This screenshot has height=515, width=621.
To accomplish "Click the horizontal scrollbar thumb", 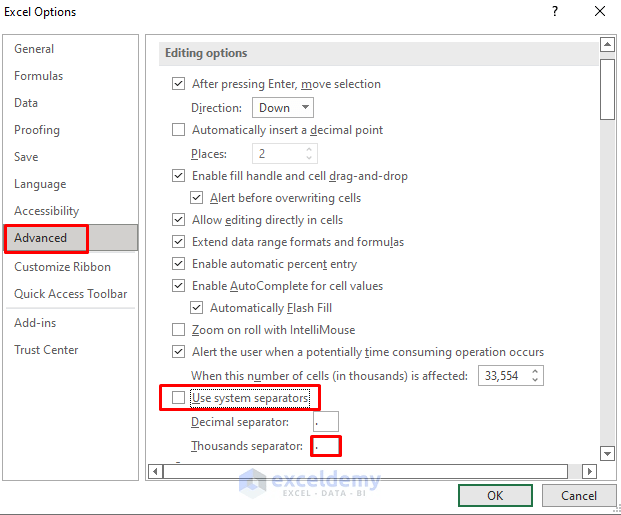I will (x=366, y=471).
